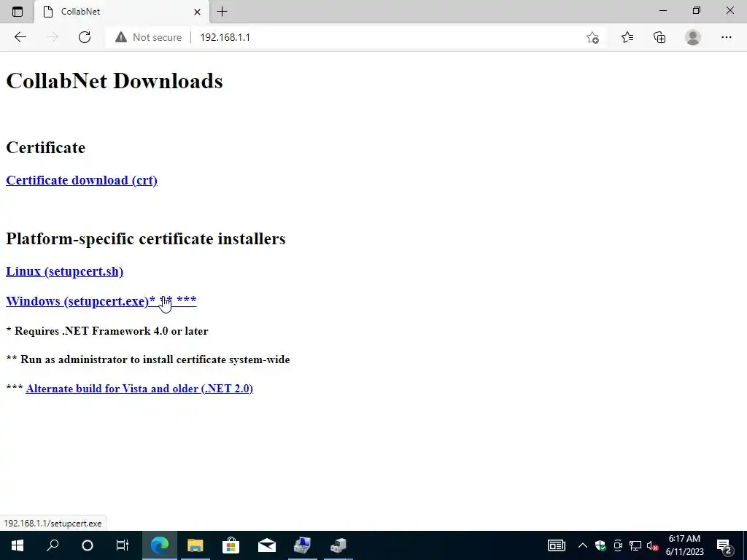Add this page to favorites
Viewport: 747px width, 560px height.
click(592, 37)
